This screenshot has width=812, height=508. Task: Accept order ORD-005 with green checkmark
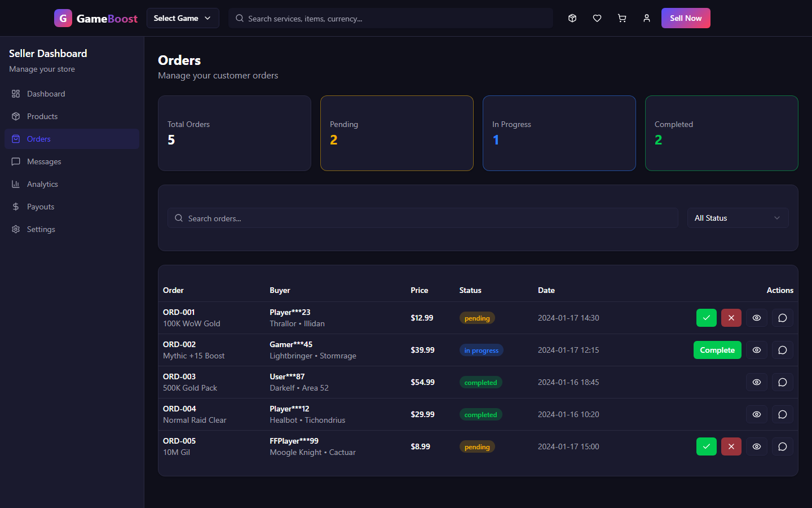click(x=707, y=446)
